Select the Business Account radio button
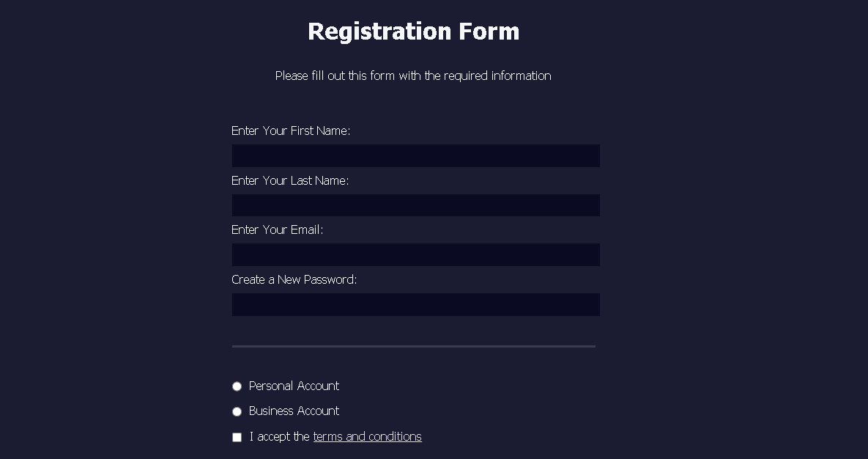The width and height of the screenshot is (868, 459). point(237,411)
